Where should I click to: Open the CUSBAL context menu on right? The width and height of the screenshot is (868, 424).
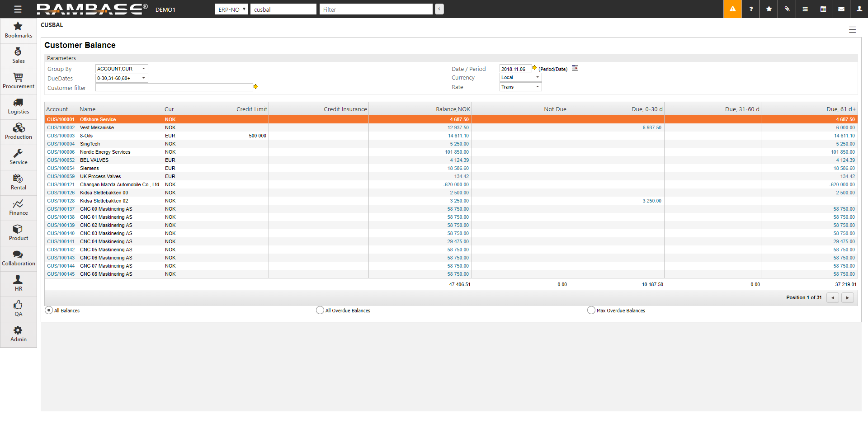852,30
